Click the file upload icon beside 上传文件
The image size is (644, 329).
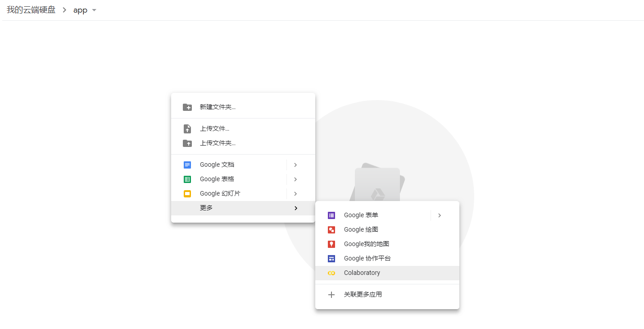[x=187, y=128]
